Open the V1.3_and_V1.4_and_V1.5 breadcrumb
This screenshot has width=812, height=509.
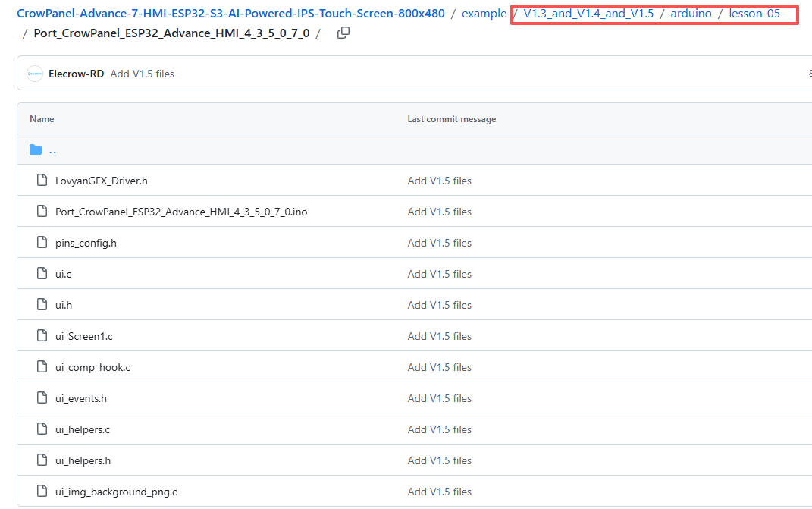(588, 14)
